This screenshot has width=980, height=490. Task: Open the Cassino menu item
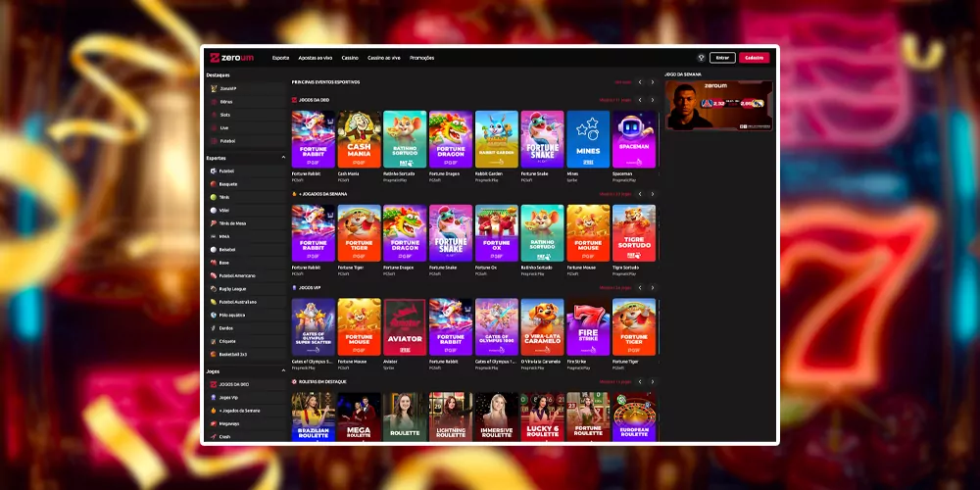coord(350,58)
